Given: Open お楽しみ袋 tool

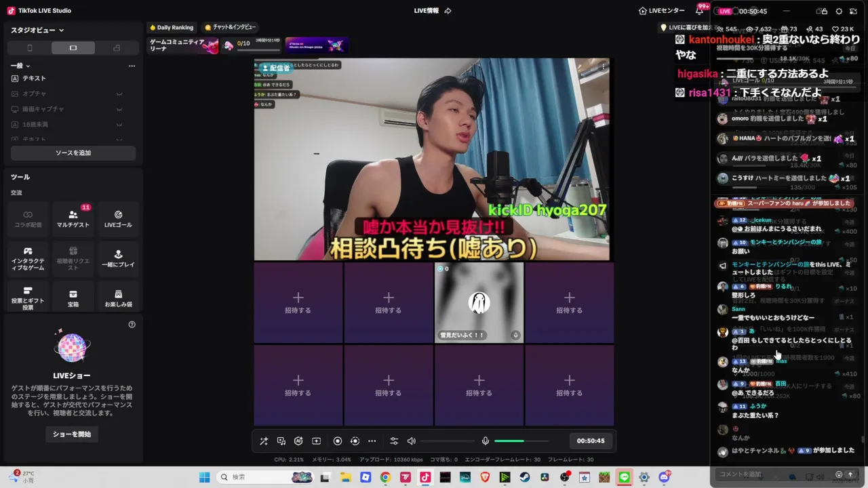Looking at the screenshot, I should 118,298.
